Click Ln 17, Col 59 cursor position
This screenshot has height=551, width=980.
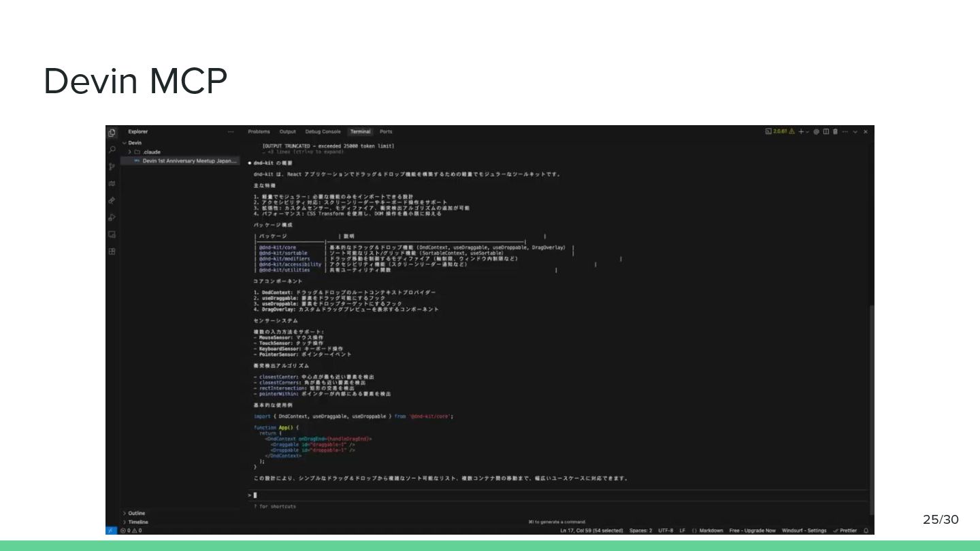(x=591, y=531)
